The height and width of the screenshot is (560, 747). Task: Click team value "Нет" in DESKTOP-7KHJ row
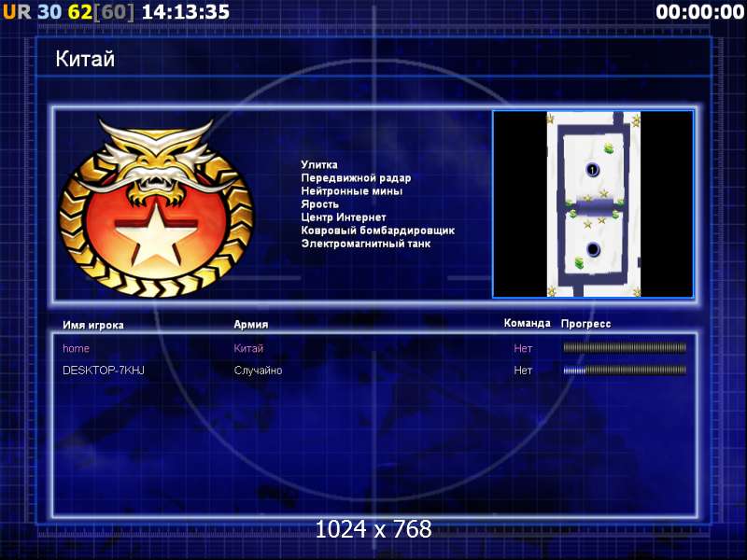point(523,370)
